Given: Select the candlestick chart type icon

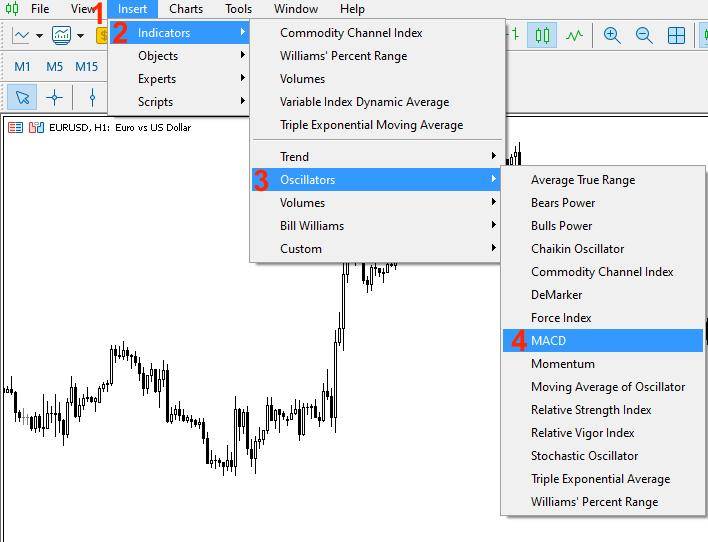Looking at the screenshot, I should pyautogui.click(x=542, y=35).
